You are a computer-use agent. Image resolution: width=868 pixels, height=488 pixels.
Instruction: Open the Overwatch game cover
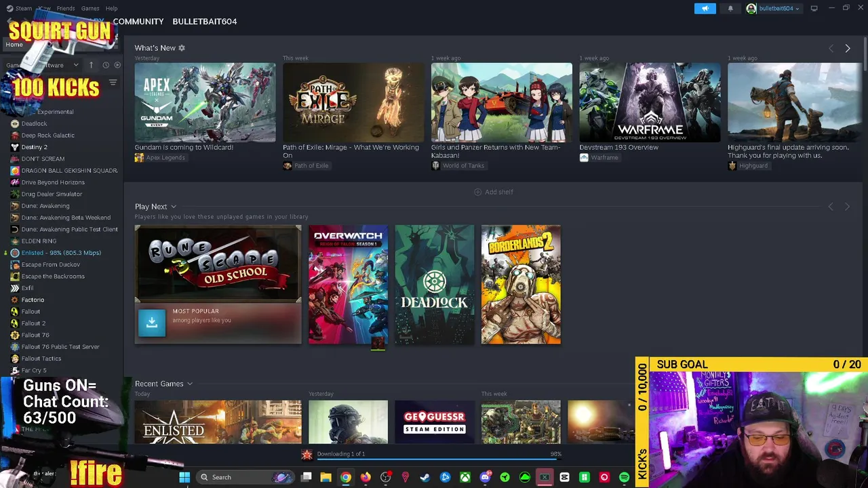(x=348, y=285)
